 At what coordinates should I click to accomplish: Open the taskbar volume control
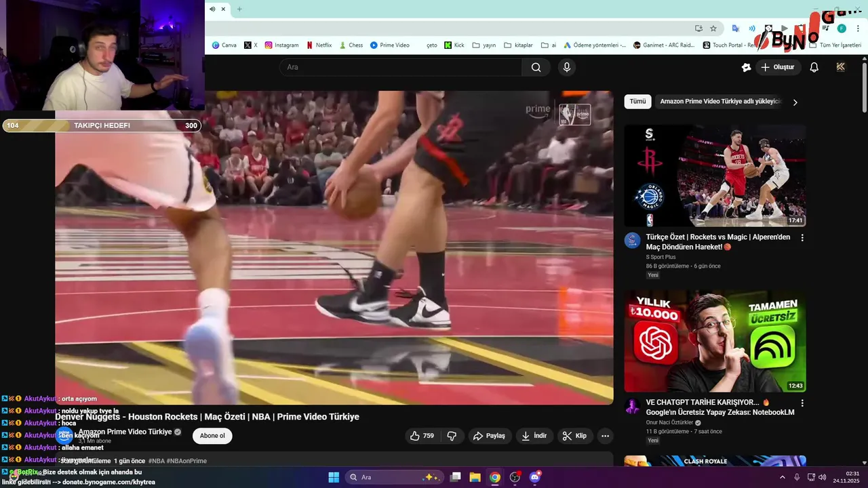click(x=822, y=477)
